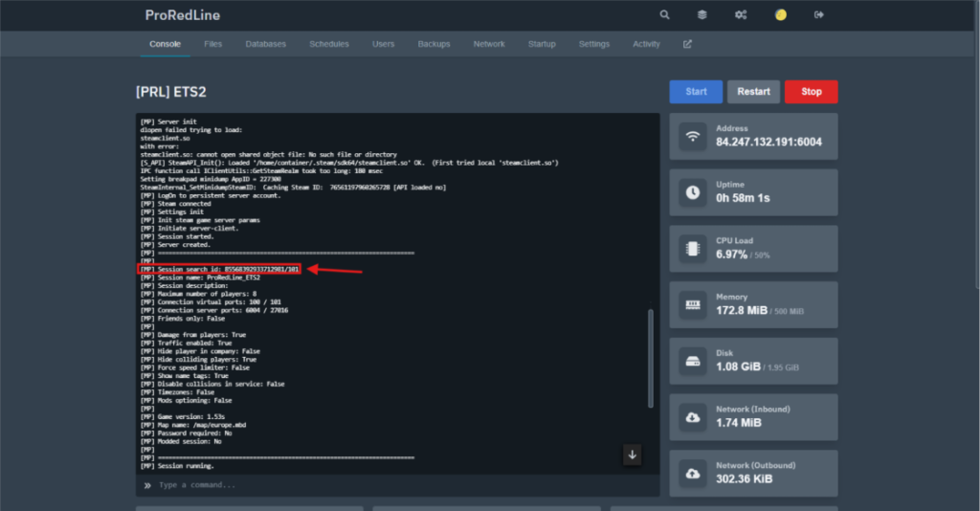This screenshot has height=511, width=980.
Task: View the Activity tab
Action: (646, 44)
